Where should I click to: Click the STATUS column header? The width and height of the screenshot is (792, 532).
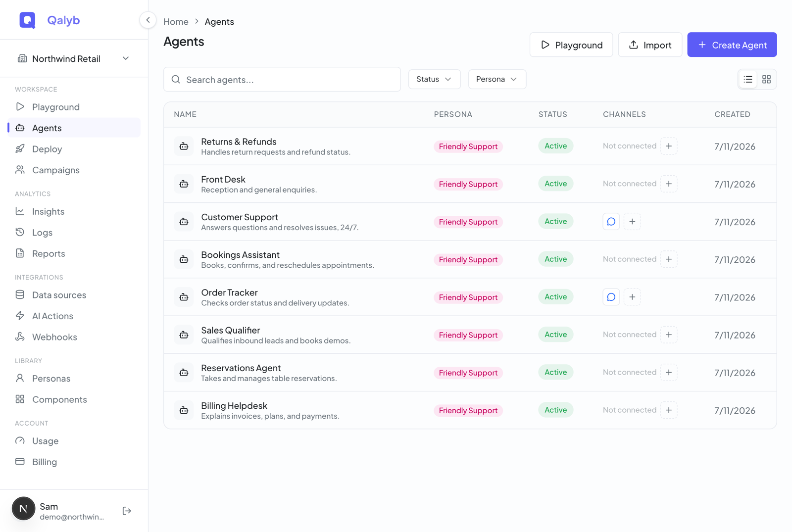click(x=553, y=114)
